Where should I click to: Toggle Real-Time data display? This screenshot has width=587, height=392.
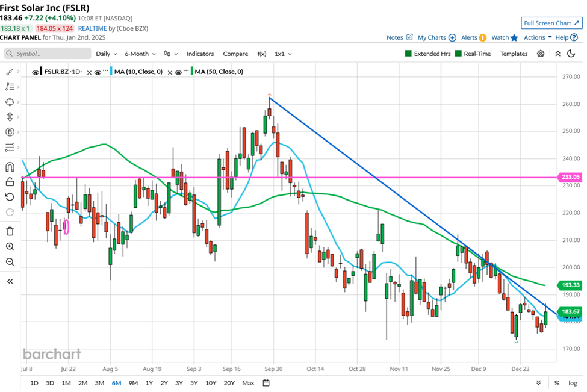473,53
